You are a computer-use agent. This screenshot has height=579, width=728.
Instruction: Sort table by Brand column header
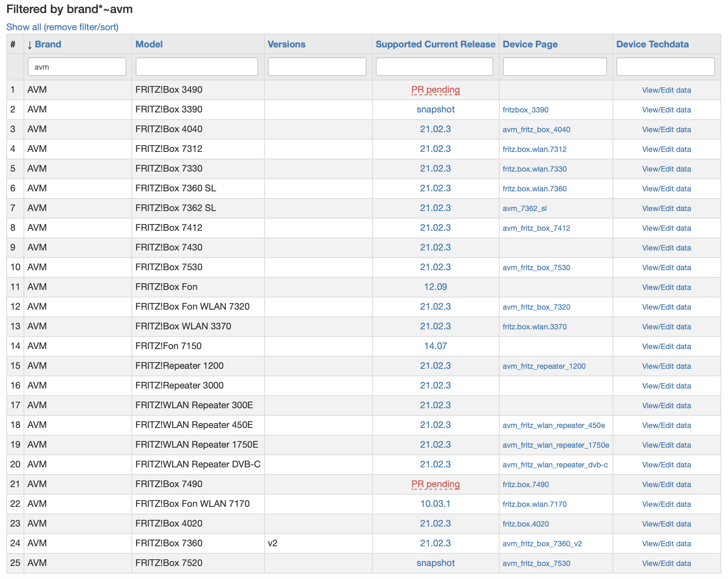48,44
